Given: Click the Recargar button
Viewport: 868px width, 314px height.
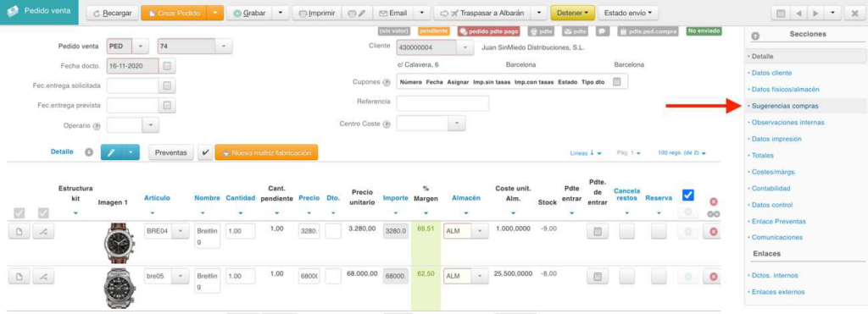Looking at the screenshot, I should (x=113, y=13).
